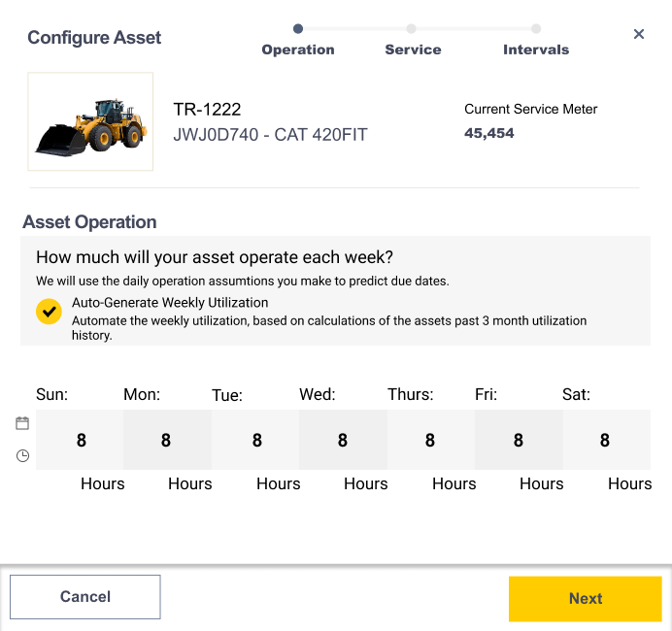Edit Wednesday hours field
672x631 pixels.
point(343,440)
